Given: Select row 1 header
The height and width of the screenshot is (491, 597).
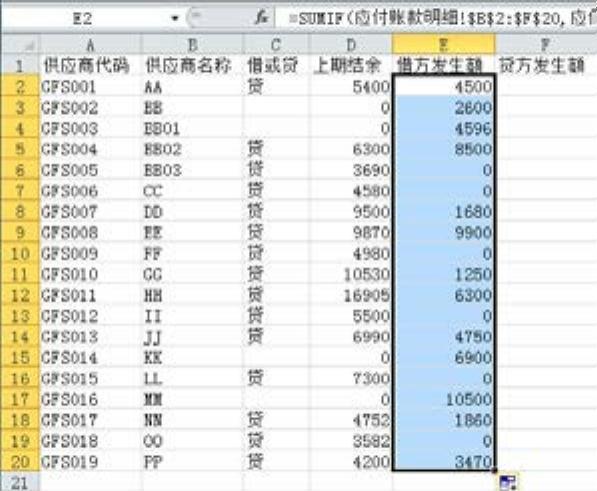Looking at the screenshot, I should click(20, 65).
